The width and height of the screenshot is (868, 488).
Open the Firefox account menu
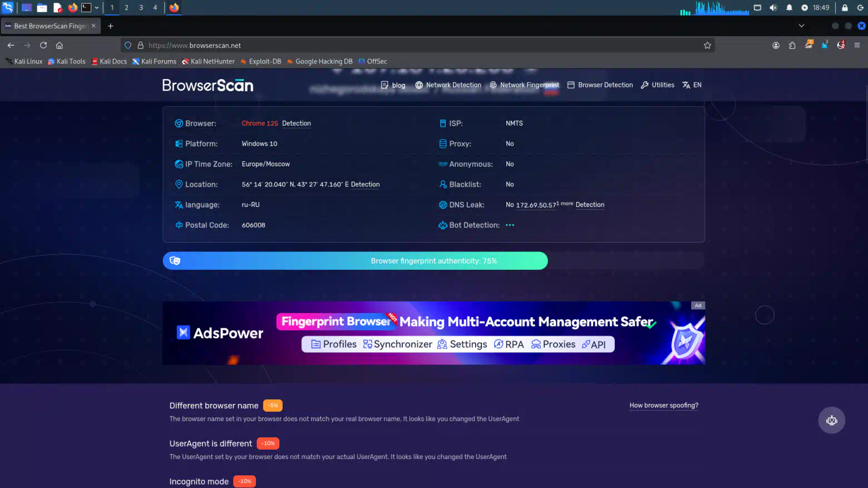click(776, 45)
